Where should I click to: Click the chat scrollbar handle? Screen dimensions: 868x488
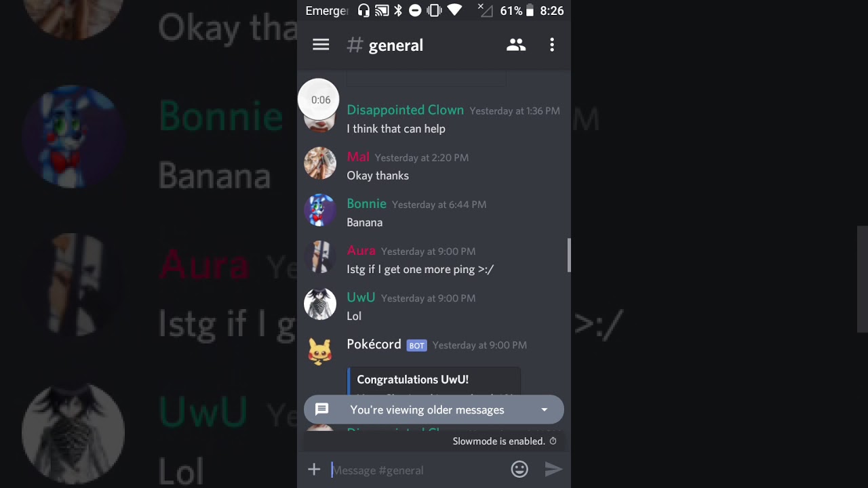pyautogui.click(x=569, y=255)
